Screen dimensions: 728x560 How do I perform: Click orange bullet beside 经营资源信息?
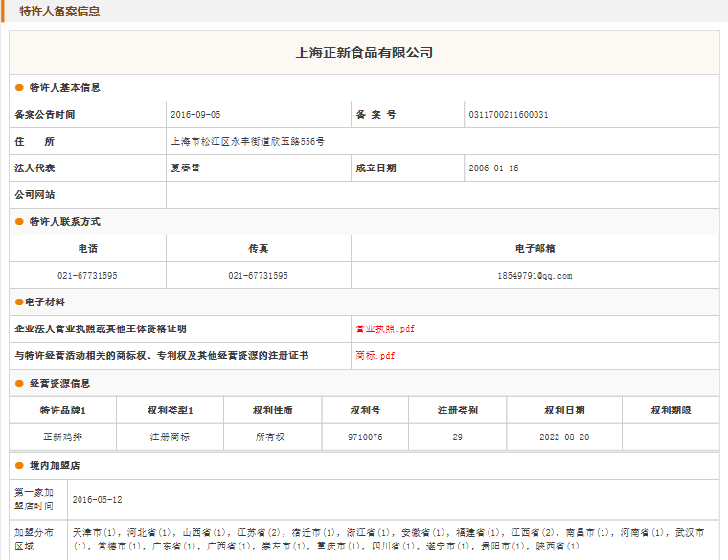tap(19, 384)
